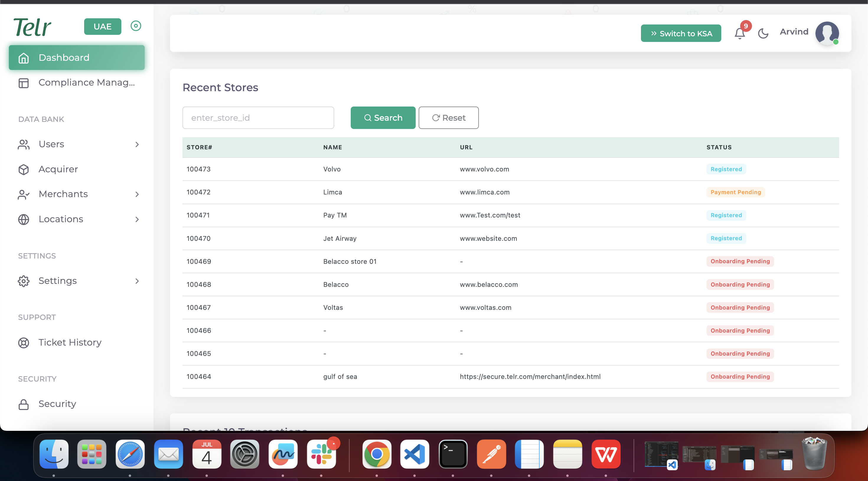This screenshot has width=868, height=481.
Task: Open Calendar showing JUL 4 in dock
Action: tap(207, 454)
